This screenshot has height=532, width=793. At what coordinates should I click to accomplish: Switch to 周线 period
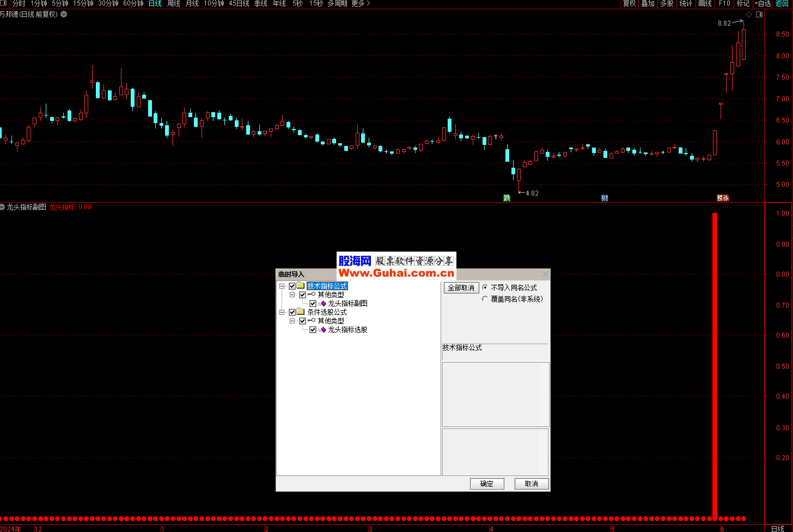tap(174, 3)
